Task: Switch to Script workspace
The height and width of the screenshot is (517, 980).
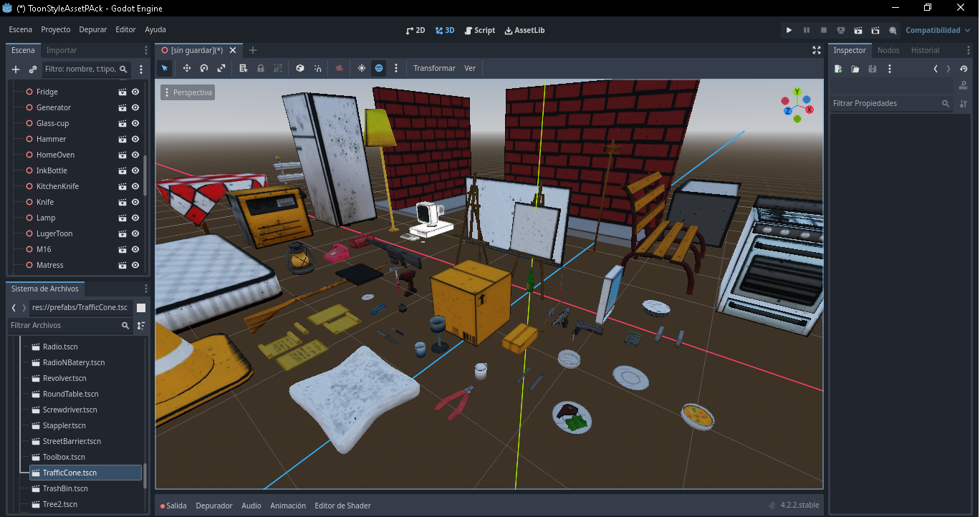Action: (479, 30)
